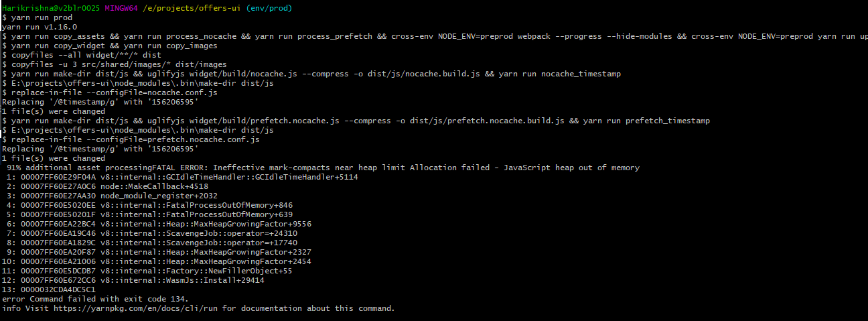This screenshot has height=321, width=868.
Task: Click the 'error Command failed with exit code 134' line
Action: 96,299
